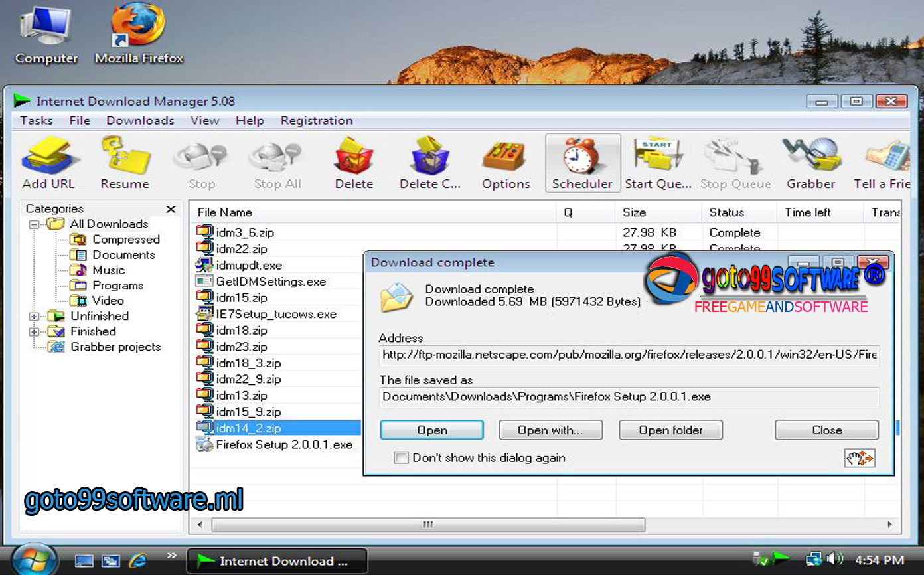Select IE7Setup_tucows.exe in list
Image resolution: width=924 pixels, height=575 pixels.
click(x=267, y=314)
